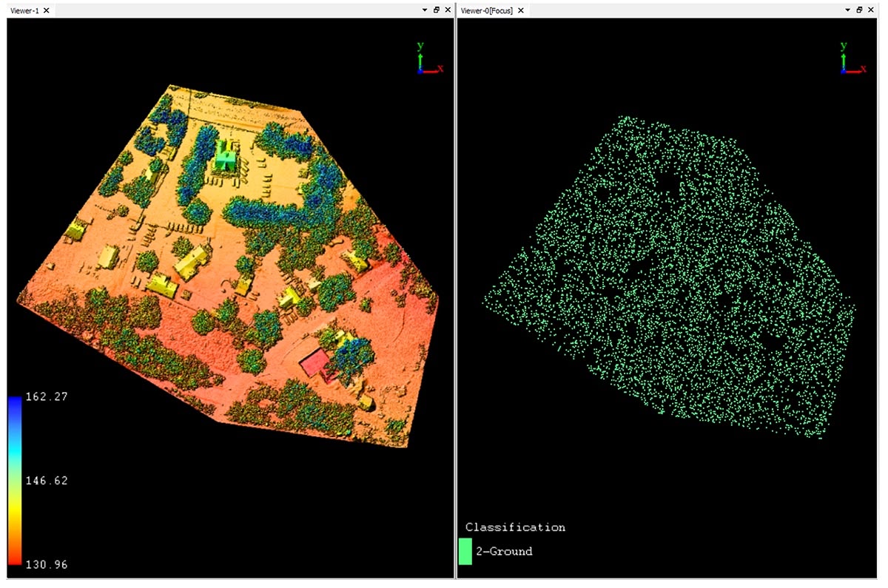Click the 2-Ground legend label
This screenshot has height=588, width=888.
[x=503, y=552]
